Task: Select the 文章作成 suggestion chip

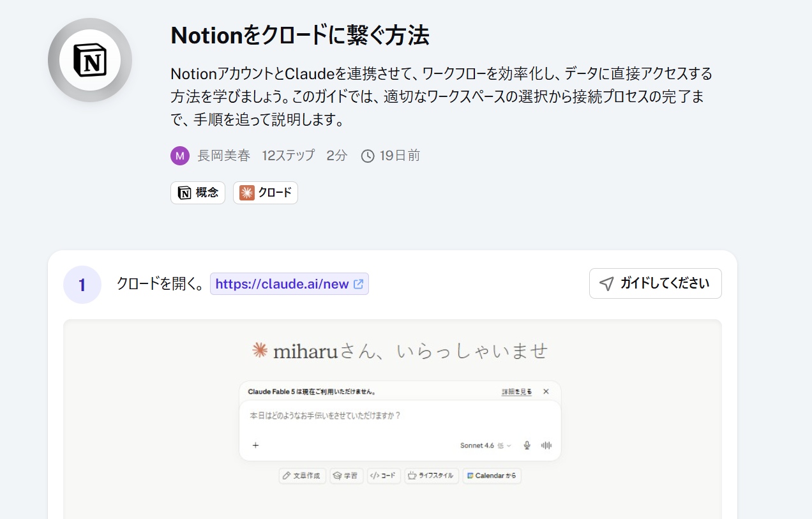Action: click(x=303, y=476)
